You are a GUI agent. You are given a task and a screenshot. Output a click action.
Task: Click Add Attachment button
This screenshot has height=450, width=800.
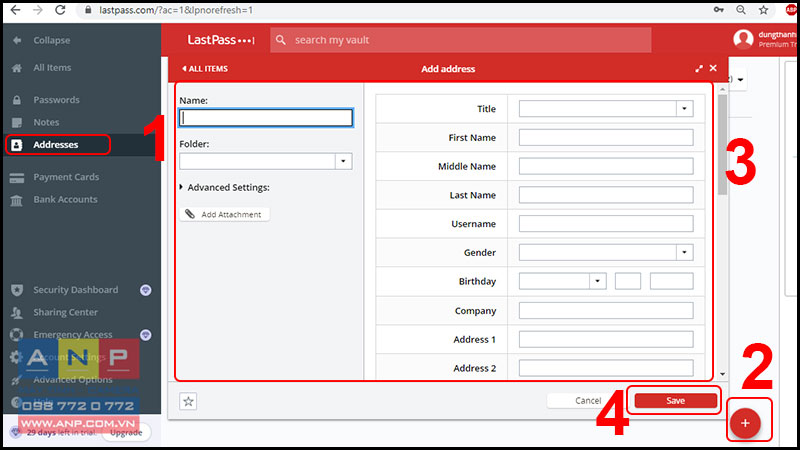[224, 214]
